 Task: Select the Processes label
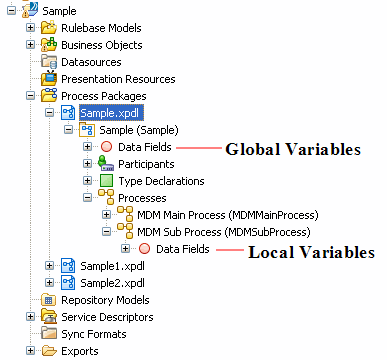pos(142,198)
